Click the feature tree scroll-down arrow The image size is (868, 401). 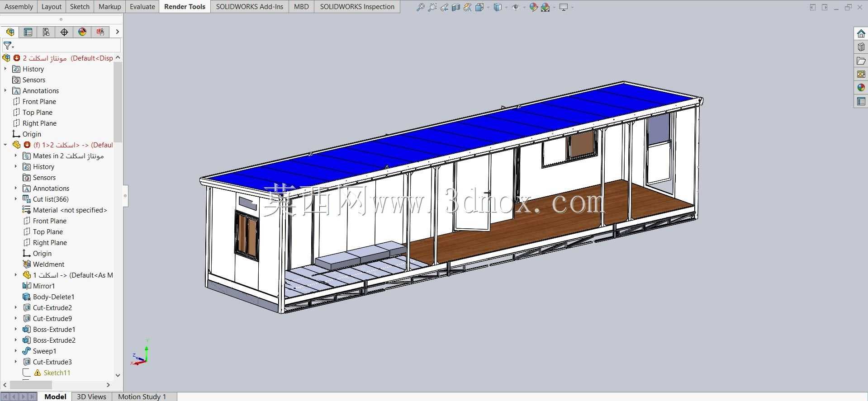tap(118, 375)
